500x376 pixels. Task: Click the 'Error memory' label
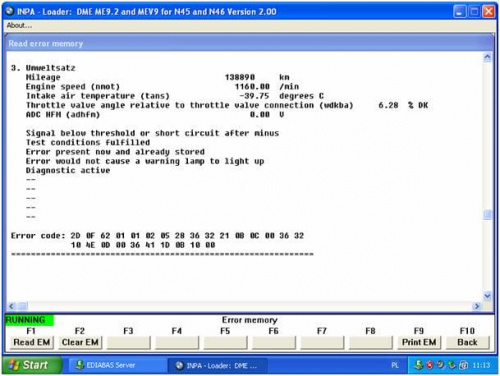pos(250,320)
